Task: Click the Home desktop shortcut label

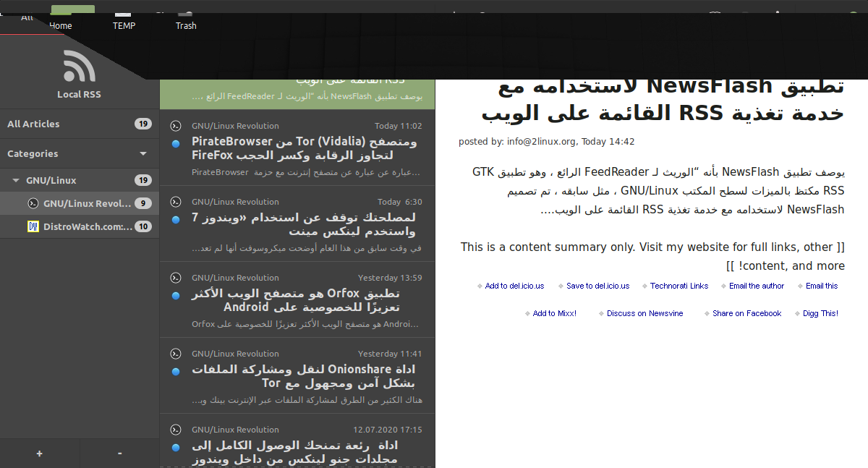Action: [x=61, y=26]
